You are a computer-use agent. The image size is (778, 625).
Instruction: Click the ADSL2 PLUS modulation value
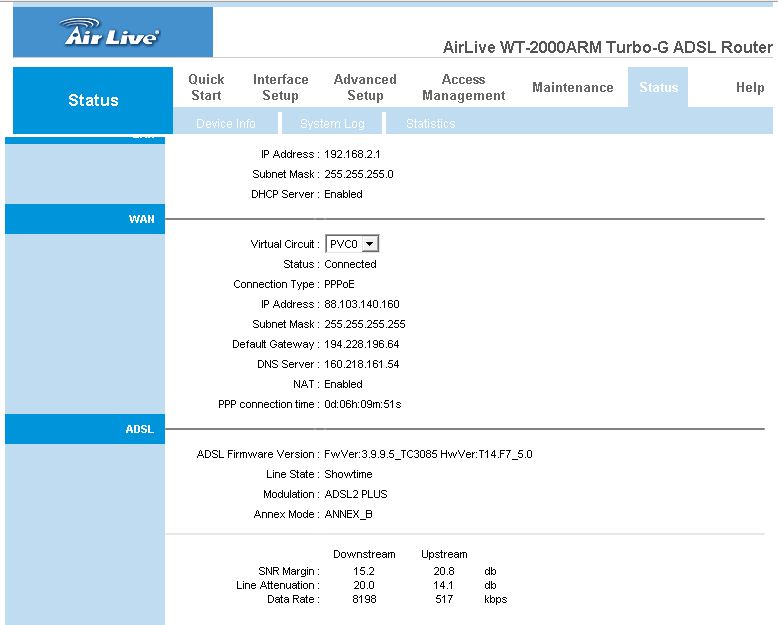click(x=356, y=494)
